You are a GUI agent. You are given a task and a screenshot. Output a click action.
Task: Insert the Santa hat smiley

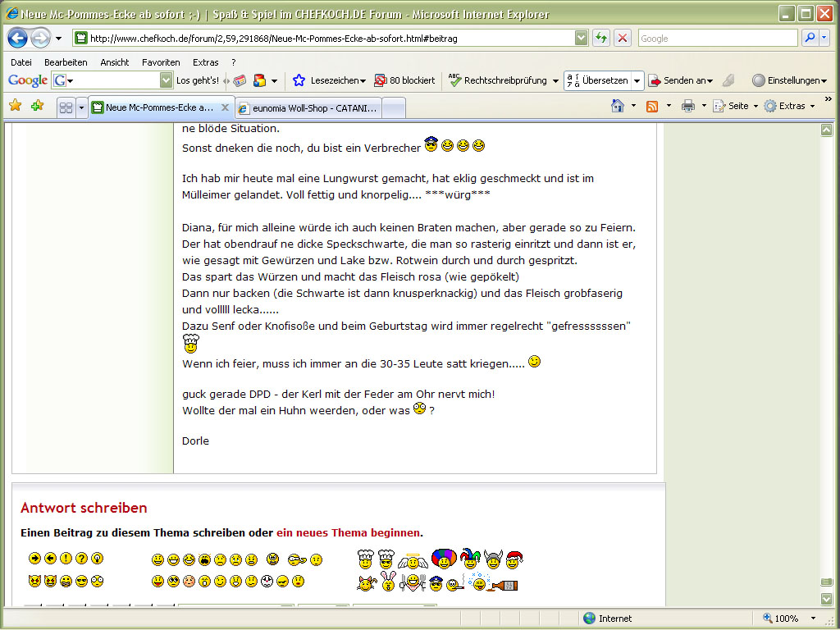(x=514, y=560)
